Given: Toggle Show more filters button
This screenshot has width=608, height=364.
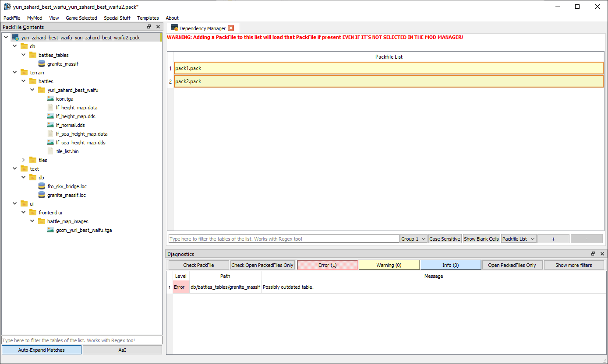Looking at the screenshot, I should [574, 265].
